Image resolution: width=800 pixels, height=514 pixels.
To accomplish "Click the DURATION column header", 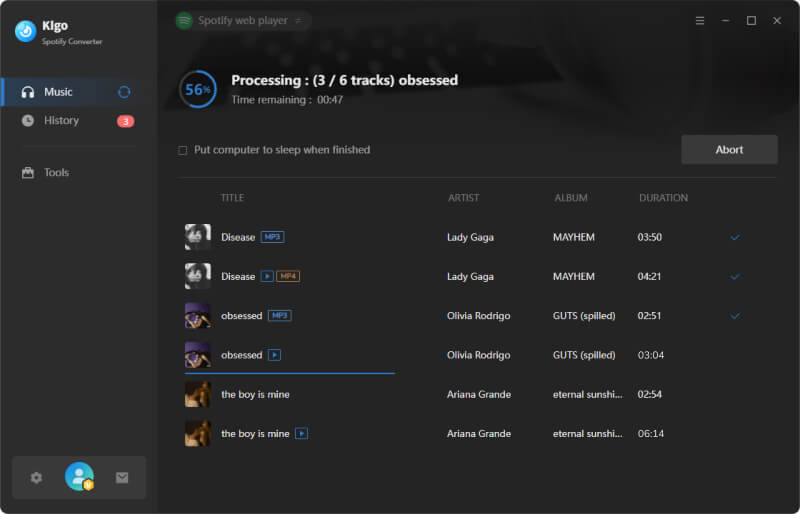I will click(663, 198).
